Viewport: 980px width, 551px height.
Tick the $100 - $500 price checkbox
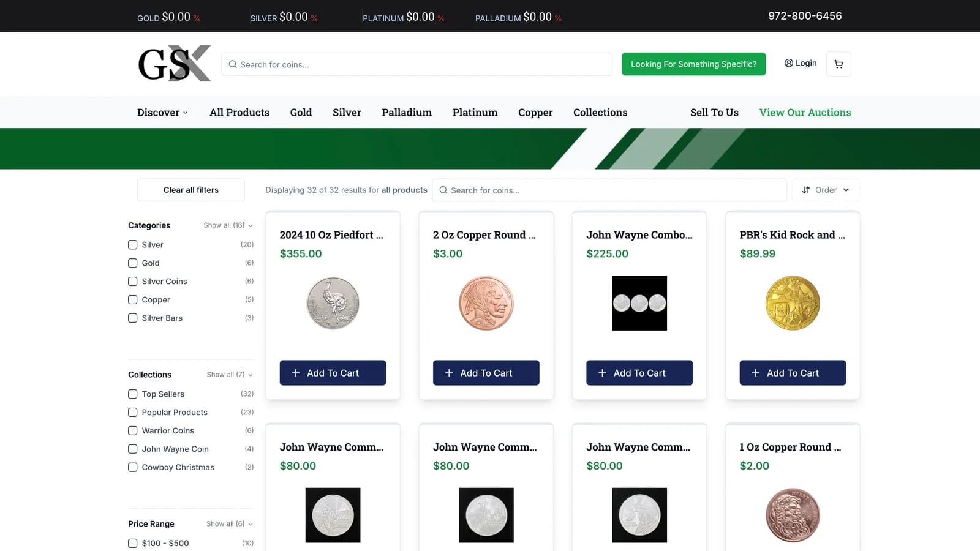coord(132,544)
